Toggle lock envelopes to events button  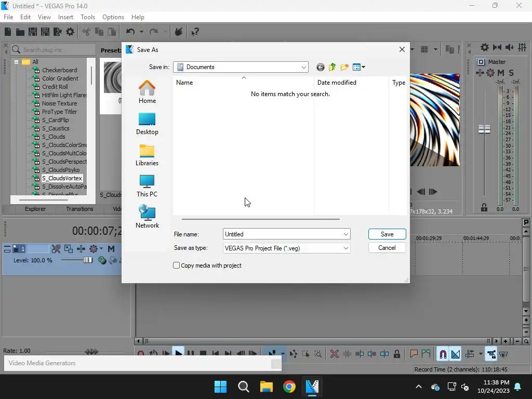491,354
